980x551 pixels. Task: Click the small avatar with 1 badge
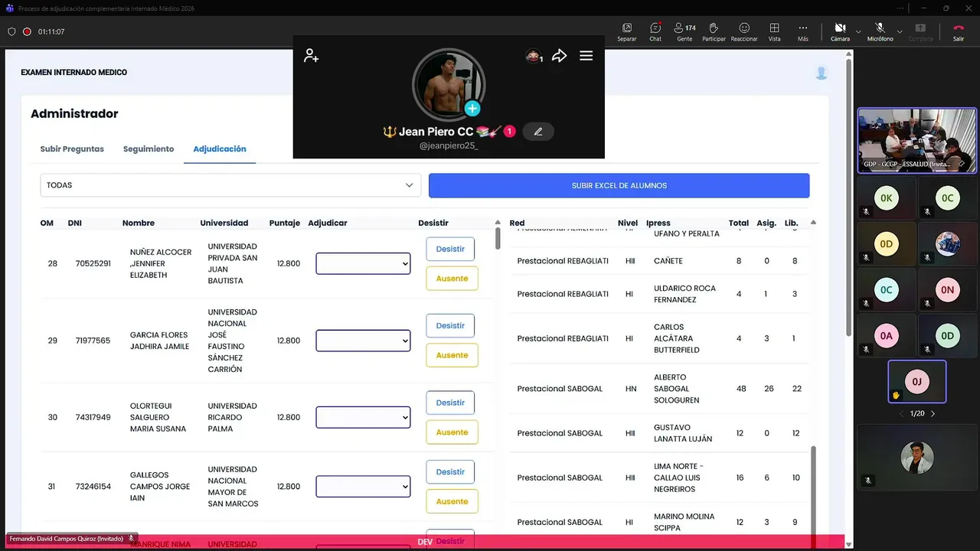point(534,56)
